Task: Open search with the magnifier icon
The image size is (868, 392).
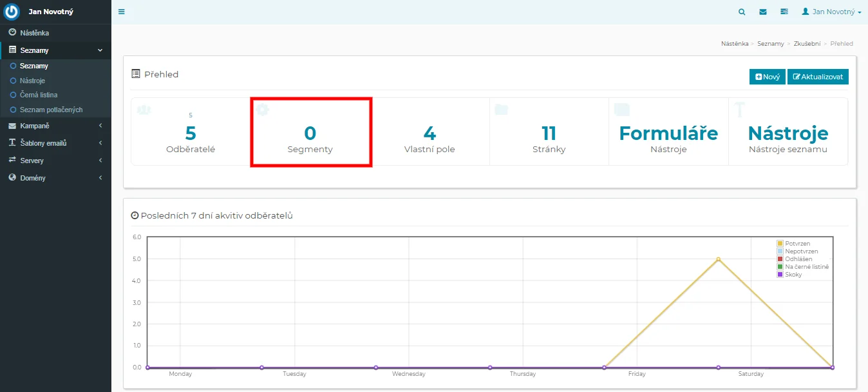Action: point(742,12)
